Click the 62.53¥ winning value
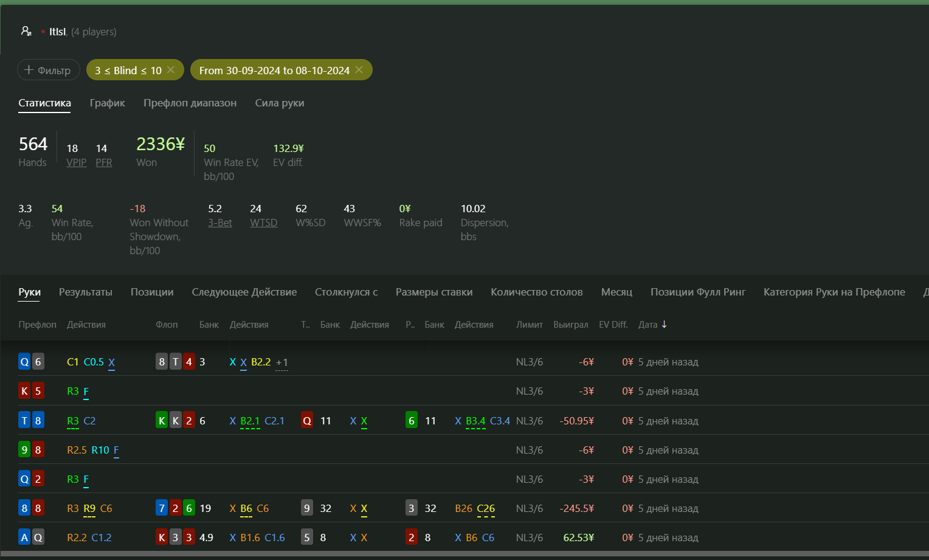Viewport: 929px width, 560px height. click(x=579, y=538)
